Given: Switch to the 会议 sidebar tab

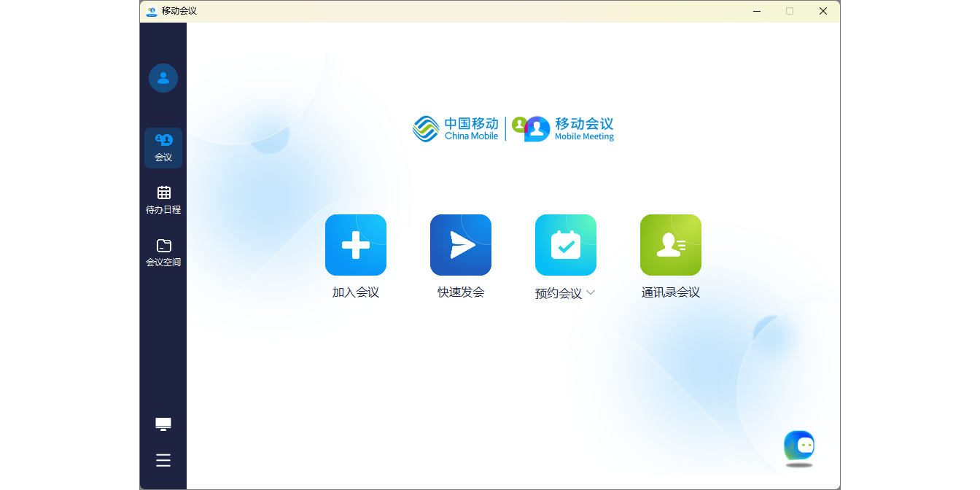Looking at the screenshot, I should pos(163,147).
